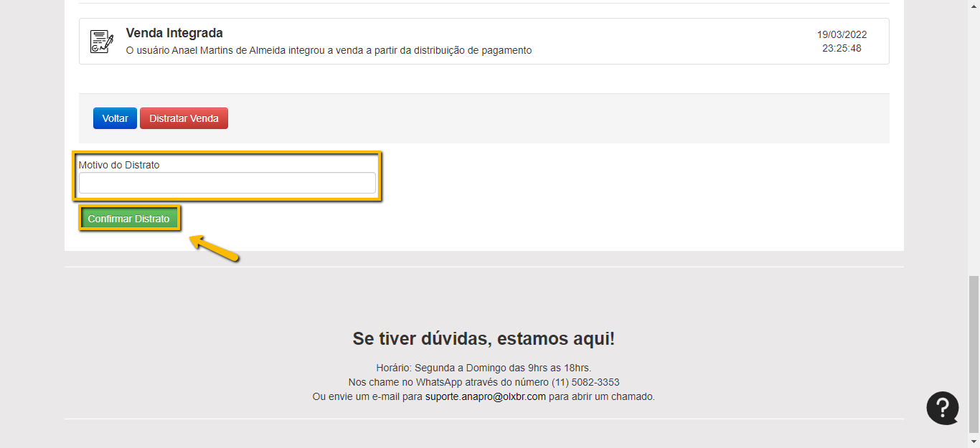Click the "Se tiver dúvidas, estamos aqui!" heading

(x=484, y=339)
